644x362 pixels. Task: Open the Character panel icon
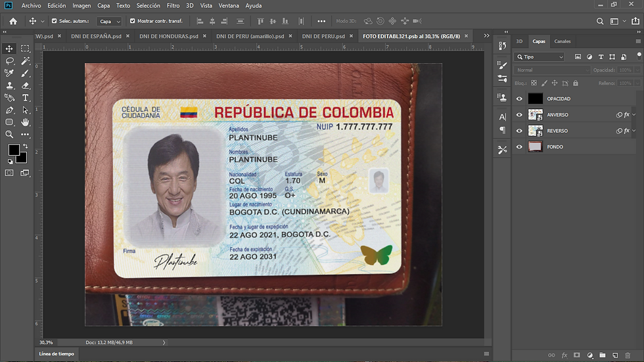[x=502, y=117]
